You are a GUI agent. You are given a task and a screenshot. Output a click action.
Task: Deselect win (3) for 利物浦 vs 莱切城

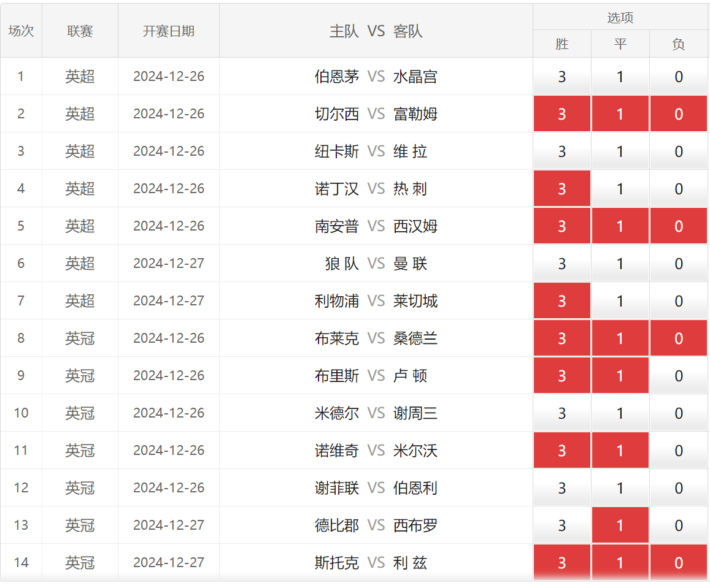(x=562, y=301)
